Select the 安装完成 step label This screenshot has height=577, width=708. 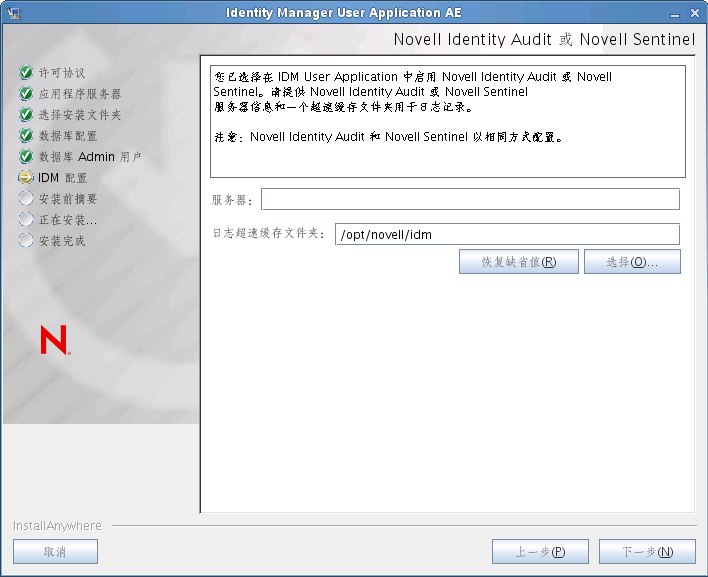62,241
